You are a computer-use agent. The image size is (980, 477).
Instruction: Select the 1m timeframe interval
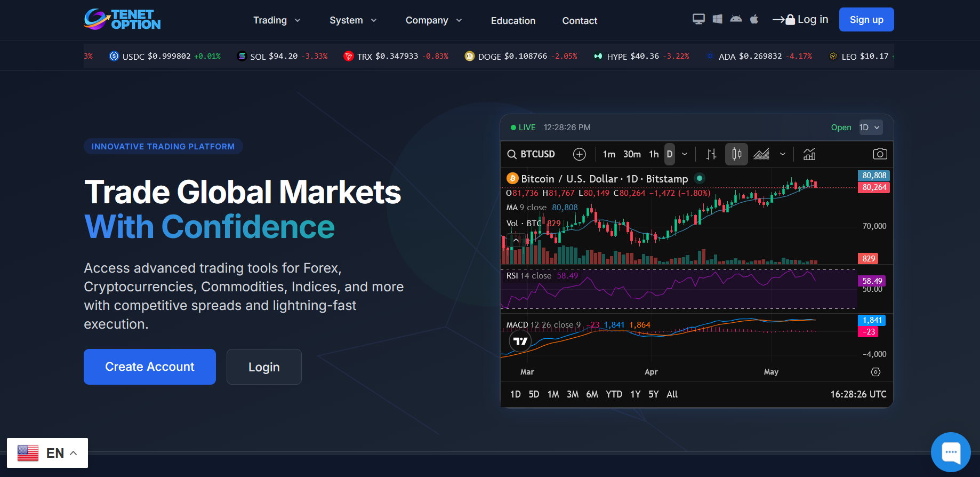click(x=609, y=154)
